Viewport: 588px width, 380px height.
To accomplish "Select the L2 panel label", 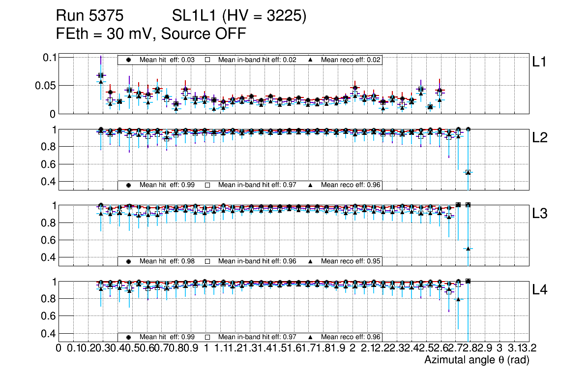I will click(x=540, y=138).
